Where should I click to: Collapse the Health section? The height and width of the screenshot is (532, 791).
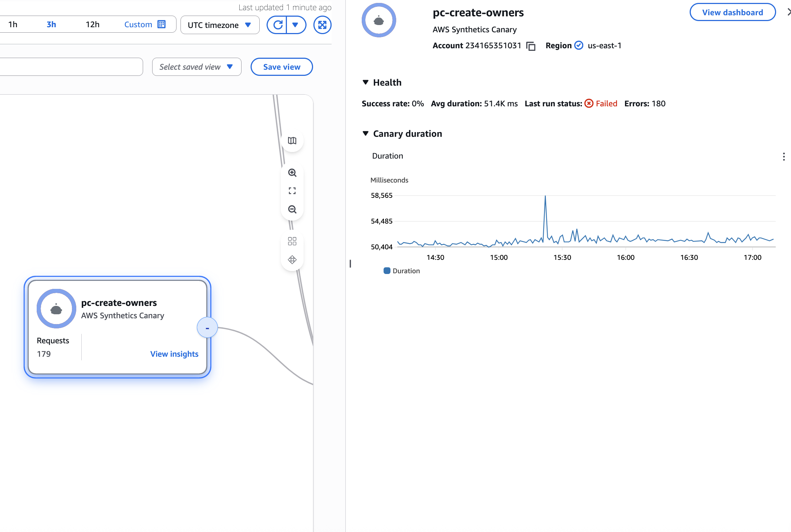pos(366,82)
